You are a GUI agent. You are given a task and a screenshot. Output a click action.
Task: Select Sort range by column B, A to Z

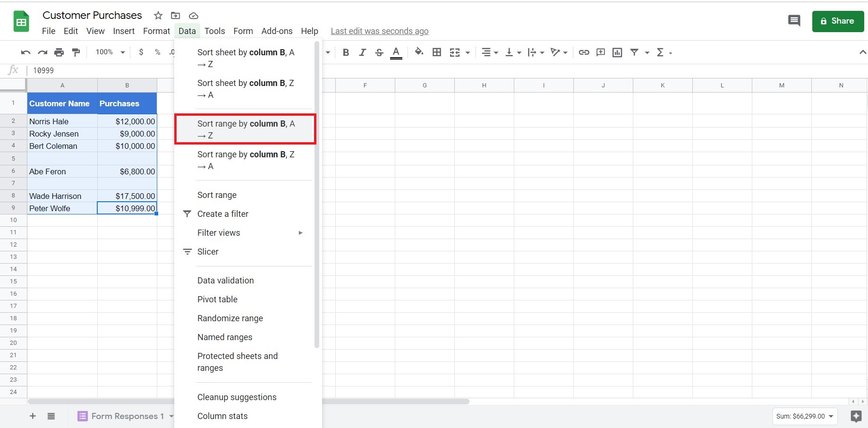pos(246,129)
